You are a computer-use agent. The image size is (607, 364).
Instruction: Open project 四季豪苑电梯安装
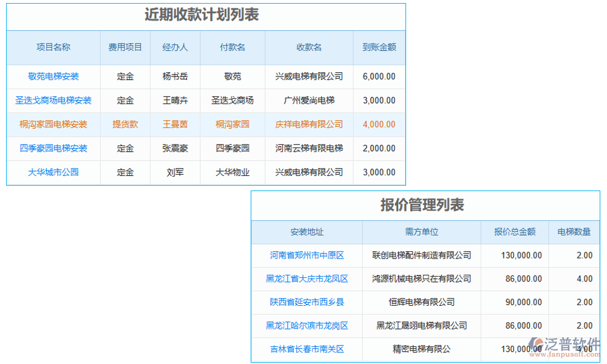tap(53, 149)
